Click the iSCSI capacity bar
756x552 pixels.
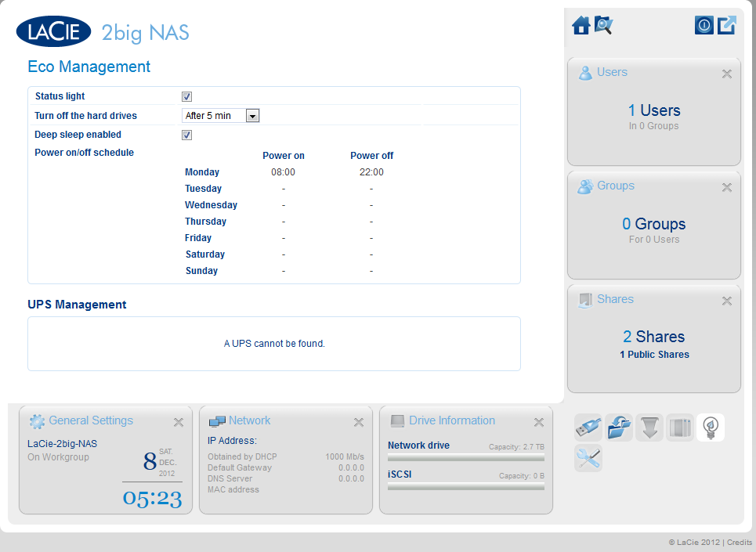pos(466,486)
